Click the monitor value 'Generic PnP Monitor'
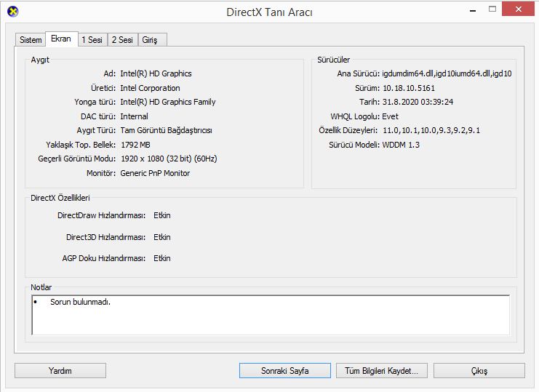This screenshot has width=539, height=392. (x=155, y=173)
